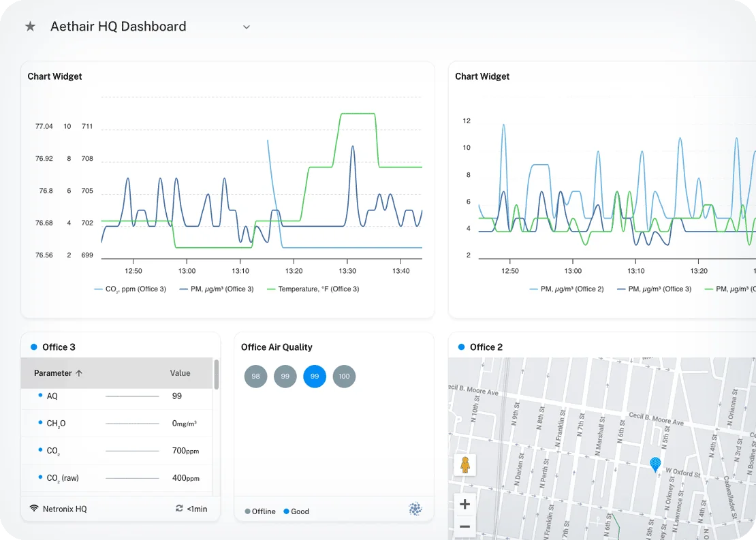
Task: Zoom in on the Office 2 map
Action: (x=464, y=505)
